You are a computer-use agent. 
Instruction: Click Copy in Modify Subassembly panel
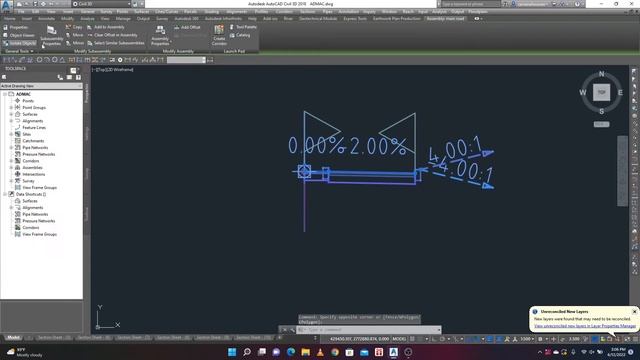(74, 27)
